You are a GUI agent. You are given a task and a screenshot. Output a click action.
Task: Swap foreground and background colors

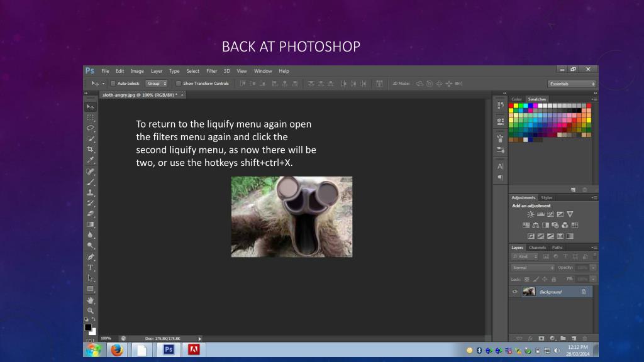click(x=94, y=319)
